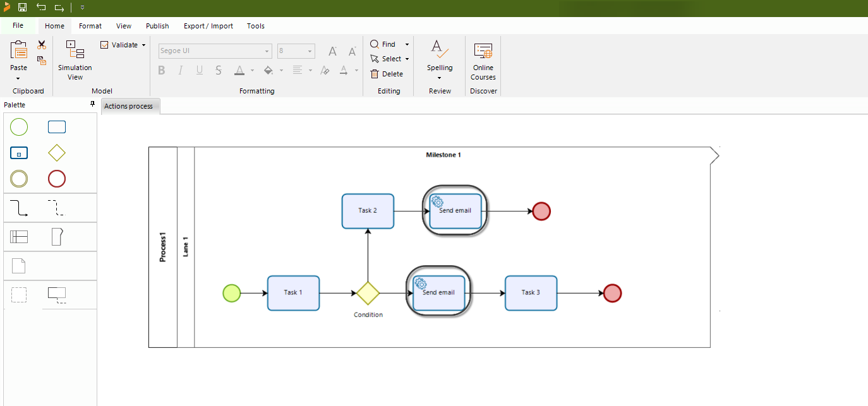Switch to the Publish ribbon tab
The height and width of the screenshot is (406, 868).
(157, 26)
